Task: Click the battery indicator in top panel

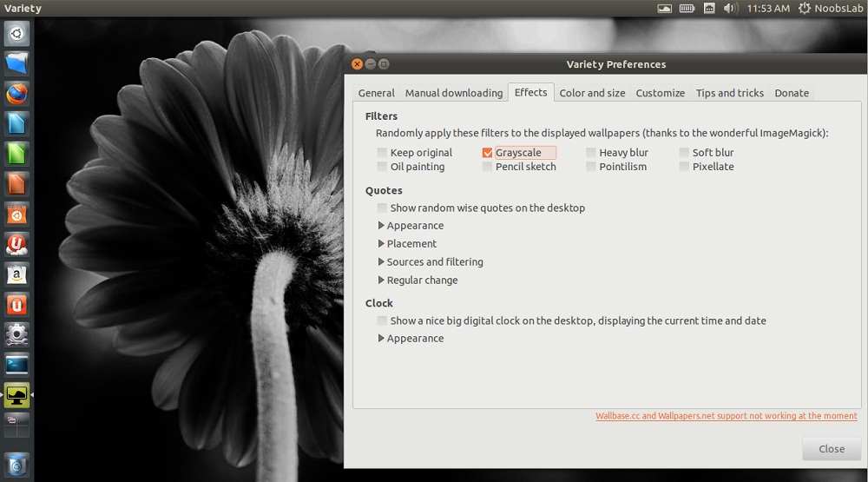Action: [x=687, y=9]
